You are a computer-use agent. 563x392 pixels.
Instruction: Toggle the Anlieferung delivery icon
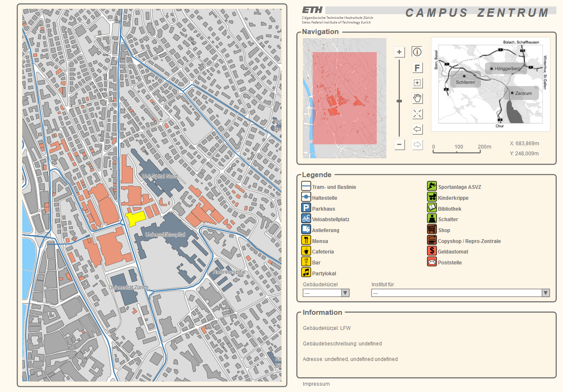(x=306, y=230)
